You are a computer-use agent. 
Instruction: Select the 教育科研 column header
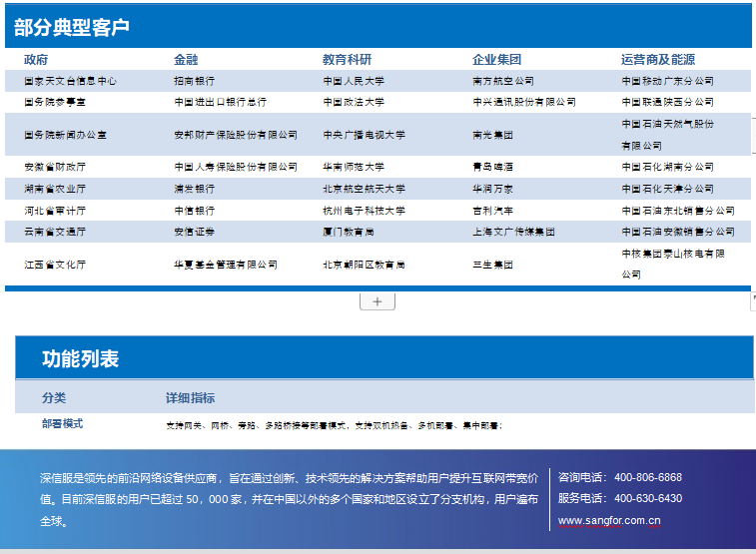pos(348,60)
